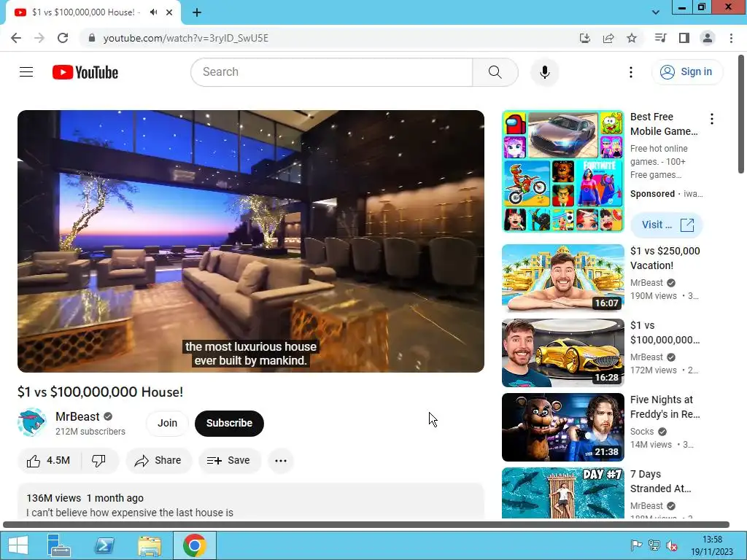Screen dimensions: 747x560
Task: Open the Five Nights at Freddy's thumbnail
Action: [562, 427]
